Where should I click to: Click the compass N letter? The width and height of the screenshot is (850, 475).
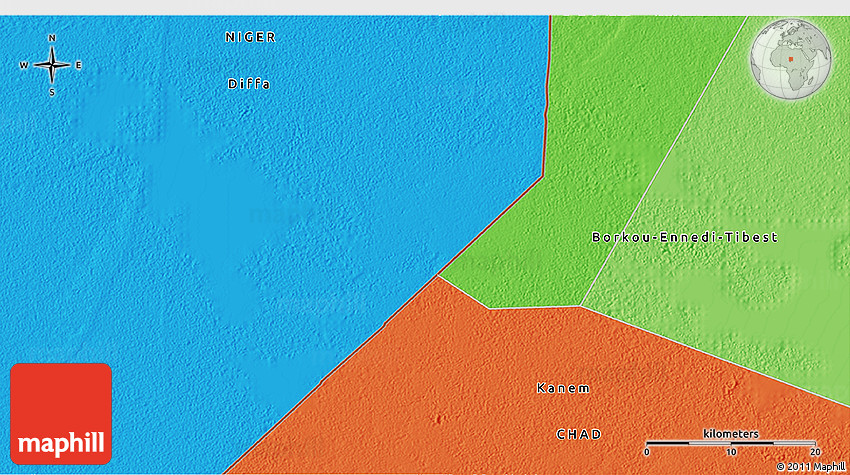pos(52,38)
